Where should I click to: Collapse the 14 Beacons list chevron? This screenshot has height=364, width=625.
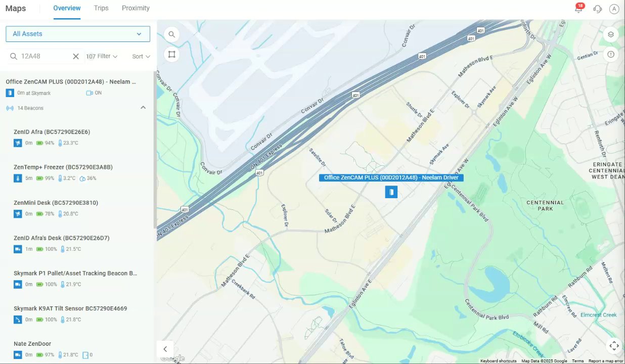[x=143, y=108]
